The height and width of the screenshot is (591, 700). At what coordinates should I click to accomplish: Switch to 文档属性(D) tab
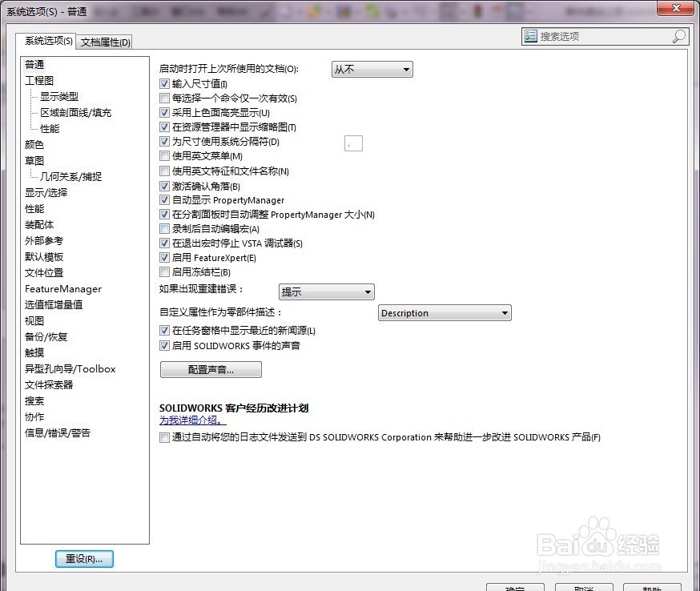pyautogui.click(x=106, y=42)
